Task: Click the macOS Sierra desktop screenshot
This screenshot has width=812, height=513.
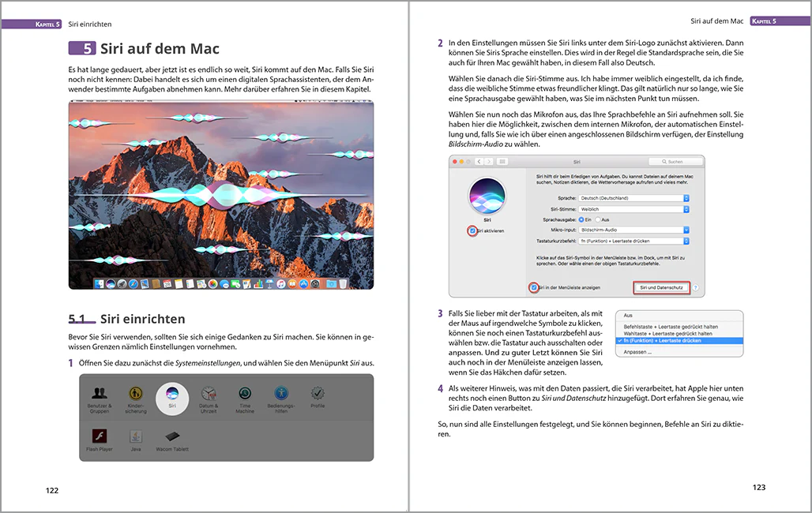Action: pyautogui.click(x=221, y=195)
